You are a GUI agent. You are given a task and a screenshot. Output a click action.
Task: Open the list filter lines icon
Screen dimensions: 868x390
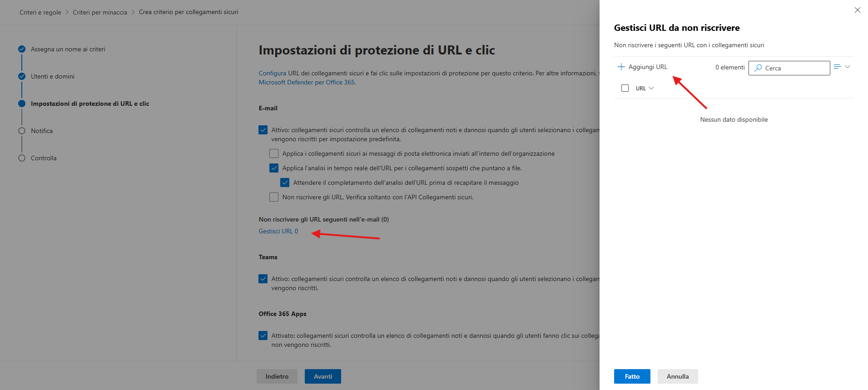tap(838, 67)
